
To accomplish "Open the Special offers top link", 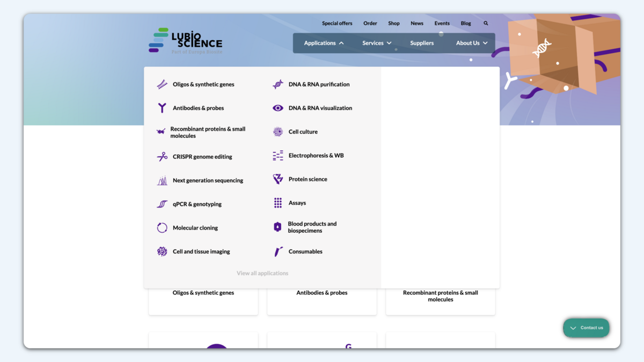I will click(337, 24).
